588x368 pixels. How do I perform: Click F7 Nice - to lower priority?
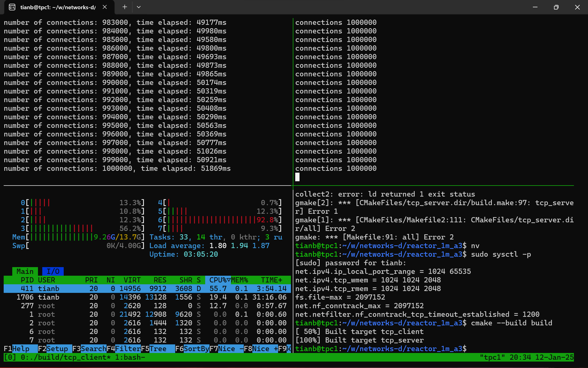pos(230,349)
